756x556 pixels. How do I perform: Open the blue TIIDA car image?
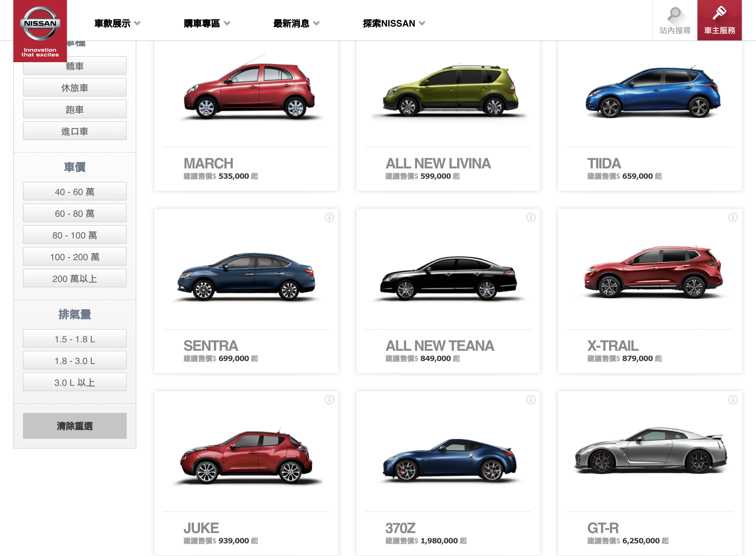653,91
